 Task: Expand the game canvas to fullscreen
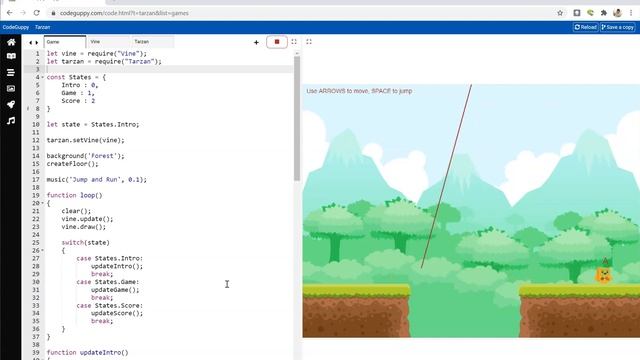coord(309,42)
